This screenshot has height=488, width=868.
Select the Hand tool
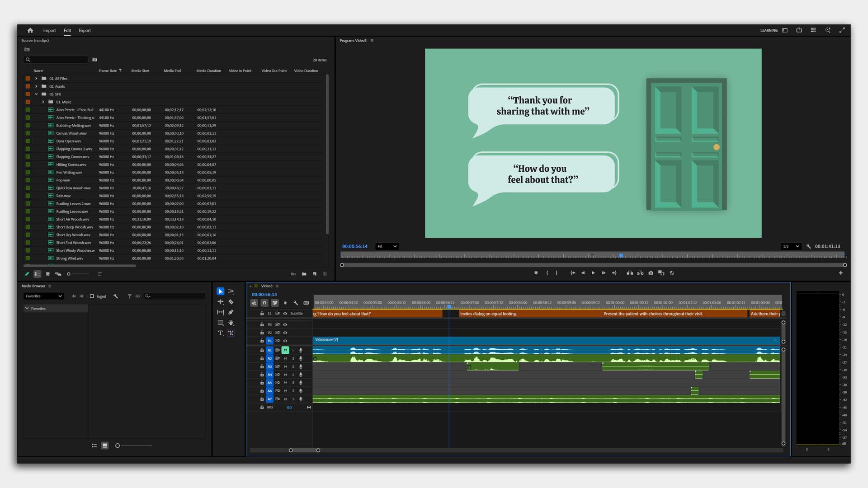pos(231,323)
